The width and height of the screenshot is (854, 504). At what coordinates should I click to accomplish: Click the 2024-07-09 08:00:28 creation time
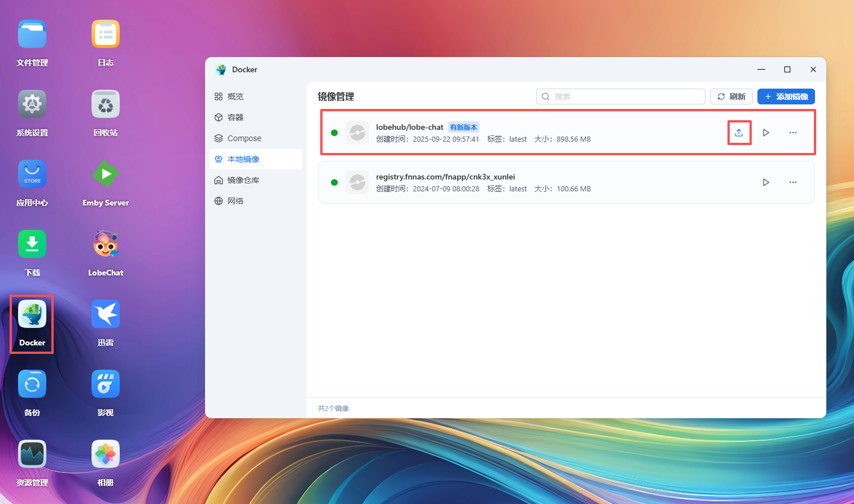tap(446, 189)
